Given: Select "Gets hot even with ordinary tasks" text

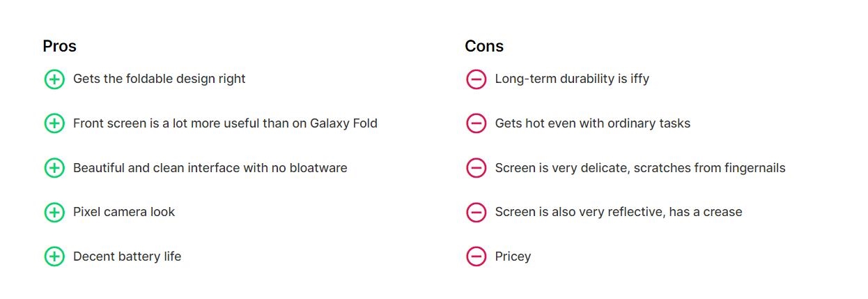Looking at the screenshot, I should [x=592, y=123].
